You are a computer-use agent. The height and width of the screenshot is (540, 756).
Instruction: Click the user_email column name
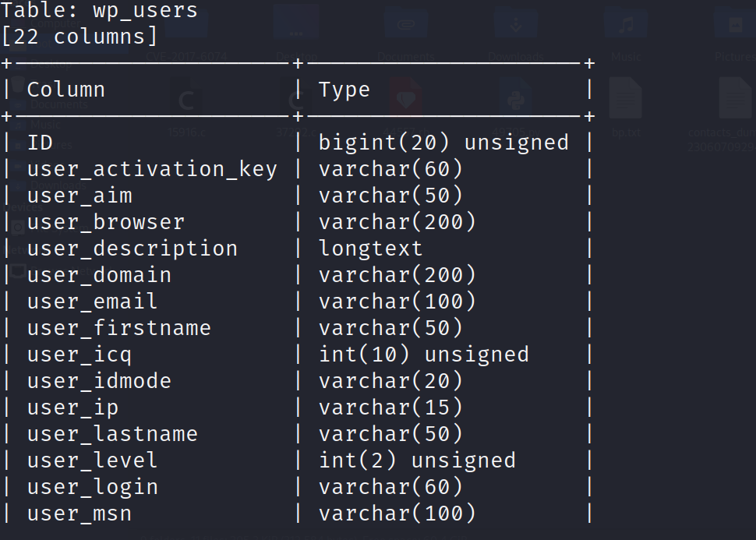pyautogui.click(x=92, y=302)
